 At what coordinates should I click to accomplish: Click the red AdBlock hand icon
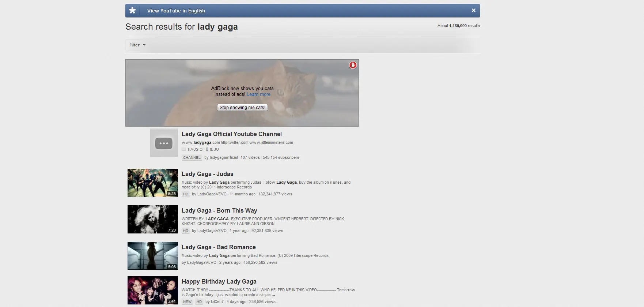[353, 65]
